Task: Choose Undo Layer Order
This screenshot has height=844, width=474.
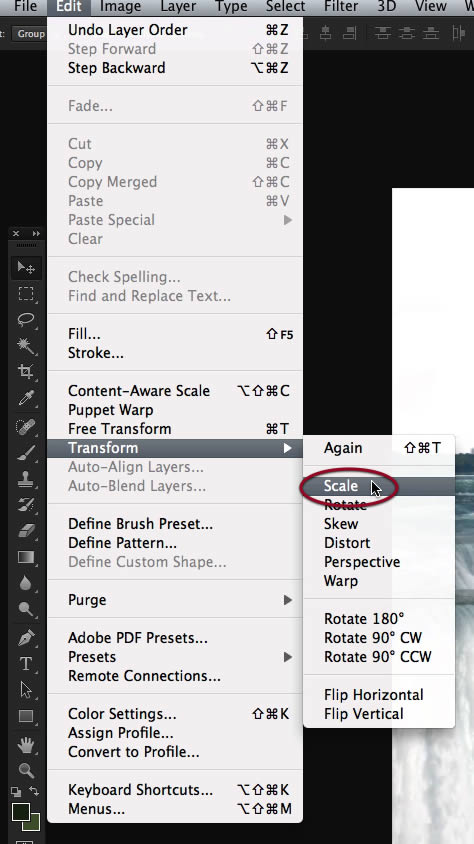Action: point(175,30)
